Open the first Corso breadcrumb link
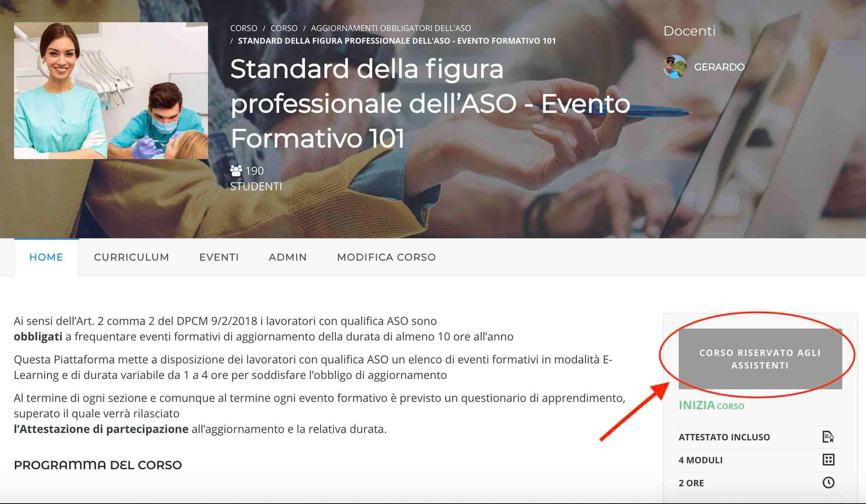This screenshot has width=866, height=504. pyautogui.click(x=244, y=28)
